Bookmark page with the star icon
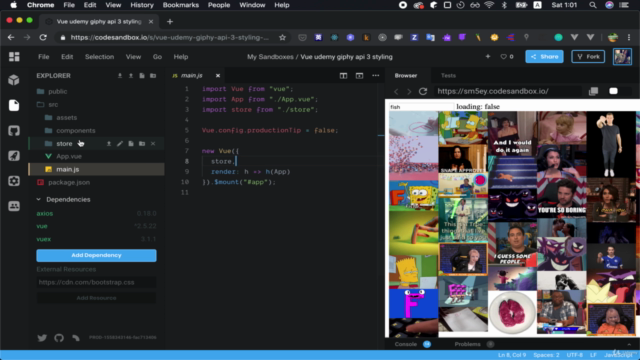Viewport: 640px width, 360px height. (282, 38)
